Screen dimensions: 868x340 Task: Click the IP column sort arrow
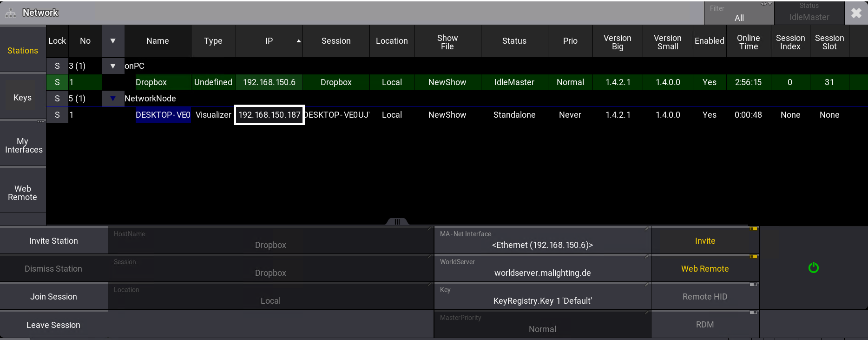pos(298,41)
